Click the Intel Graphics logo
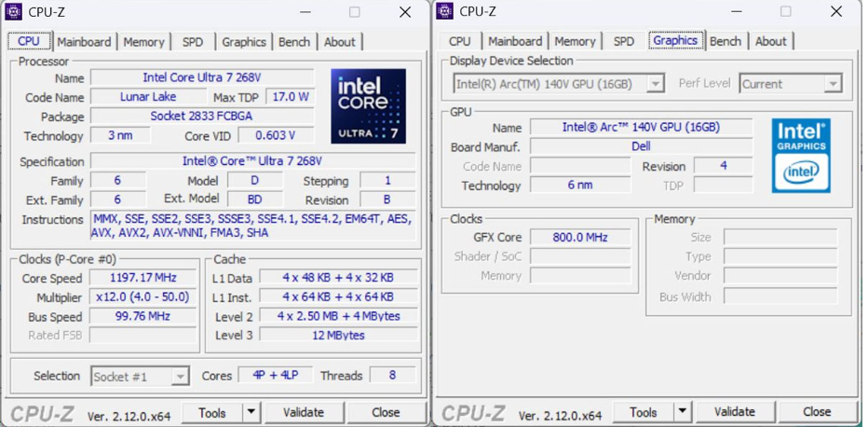Viewport: 868px width, 427px height. (801, 156)
